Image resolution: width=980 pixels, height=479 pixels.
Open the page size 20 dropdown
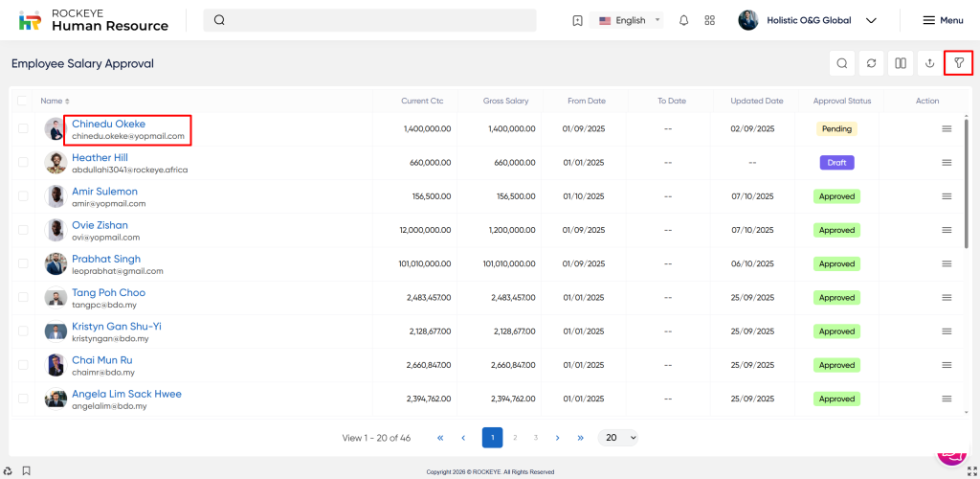617,438
